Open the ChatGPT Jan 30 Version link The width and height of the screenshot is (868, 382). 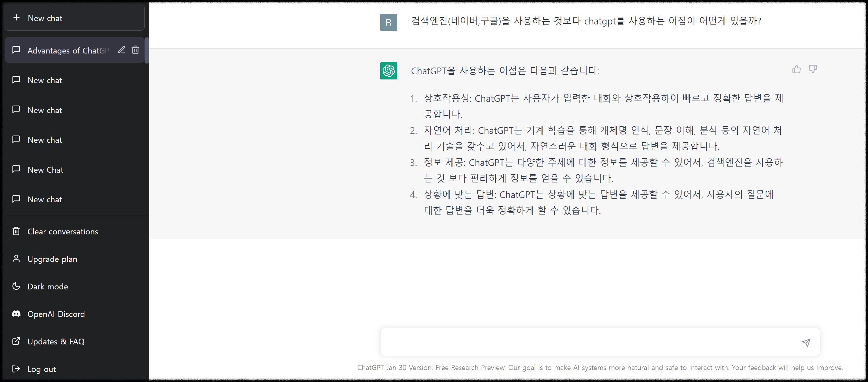pos(394,368)
